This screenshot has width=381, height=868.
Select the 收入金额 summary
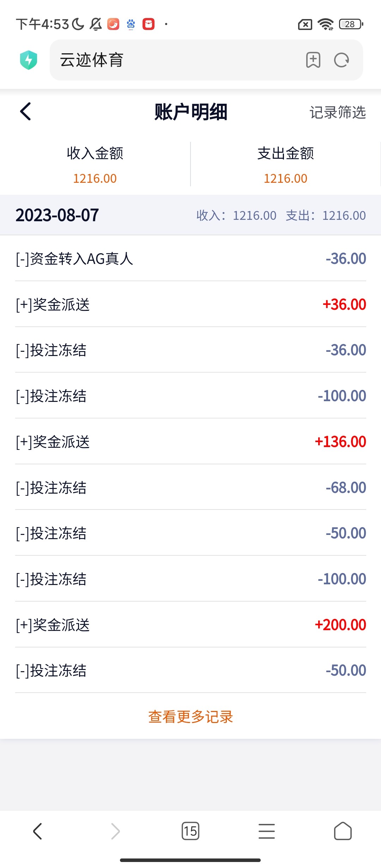pyautogui.click(x=95, y=164)
